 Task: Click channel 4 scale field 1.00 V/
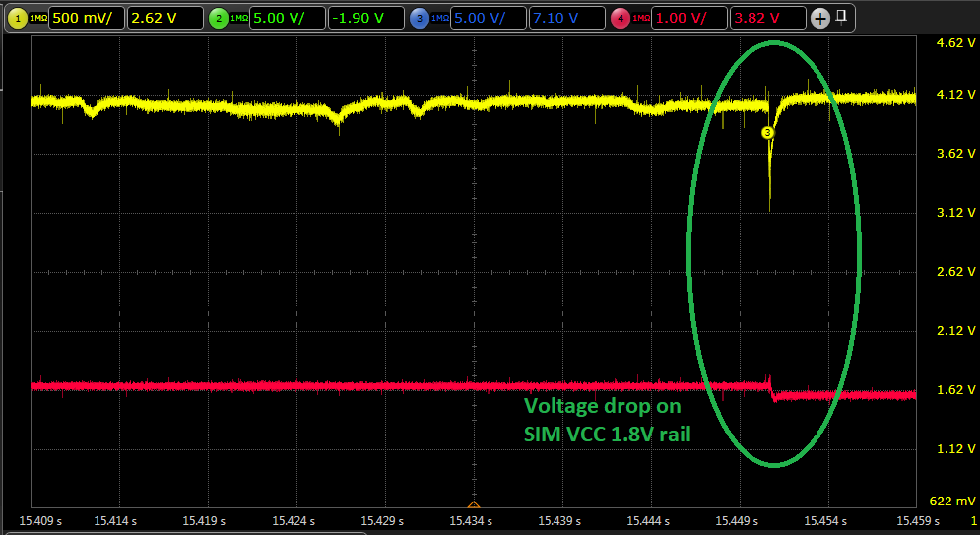coord(689,18)
